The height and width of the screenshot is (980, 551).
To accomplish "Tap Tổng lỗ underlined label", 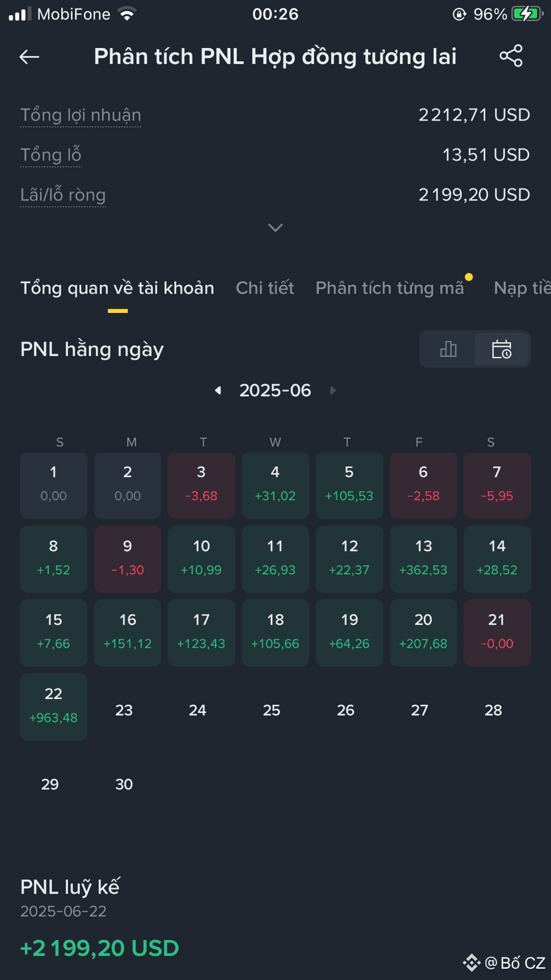I will tap(51, 155).
